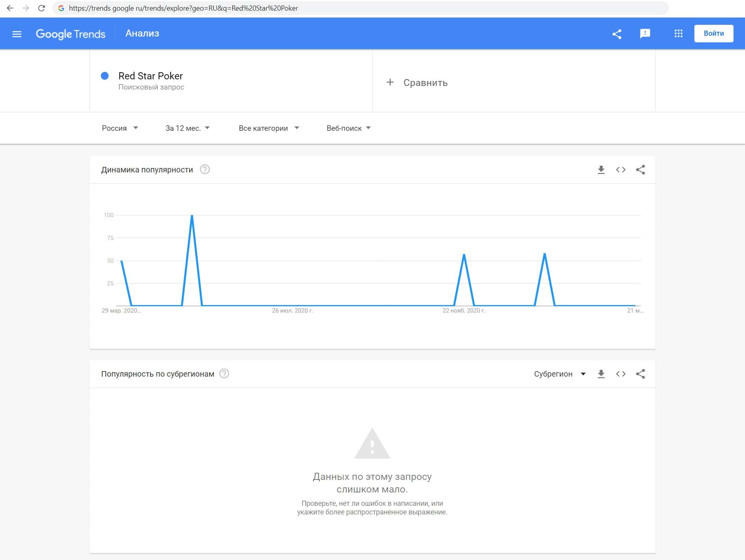745x560 pixels.
Task: Select the Анализ header item
Action: (142, 33)
